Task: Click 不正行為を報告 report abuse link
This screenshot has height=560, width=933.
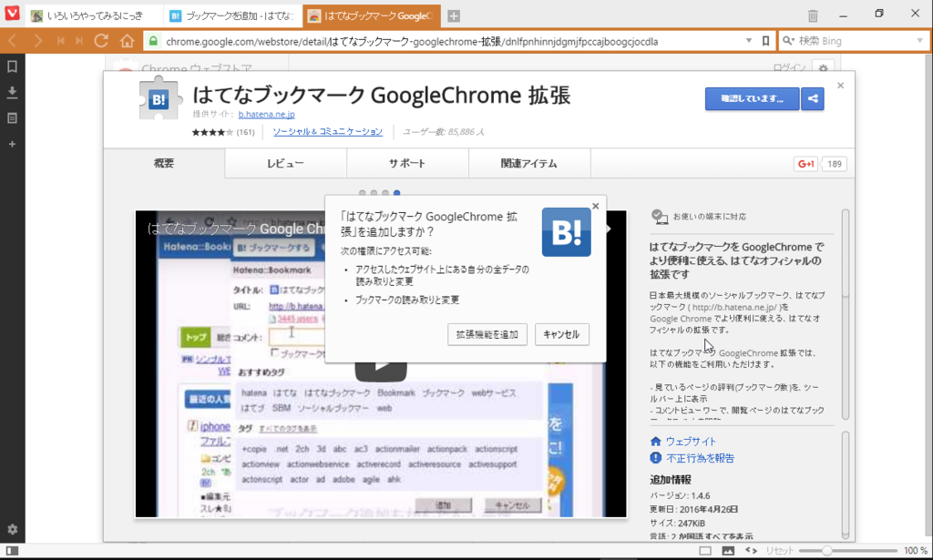Action: tap(700, 458)
